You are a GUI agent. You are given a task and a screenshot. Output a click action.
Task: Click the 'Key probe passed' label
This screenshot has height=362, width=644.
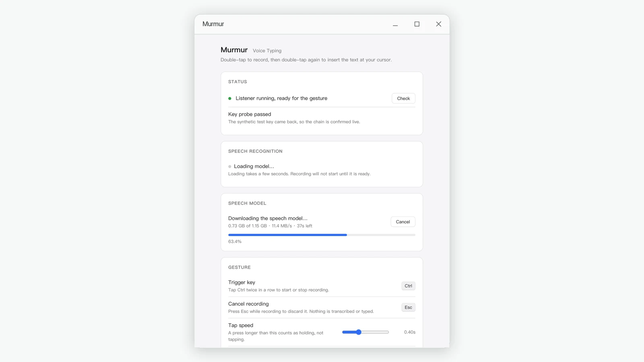pos(250,114)
